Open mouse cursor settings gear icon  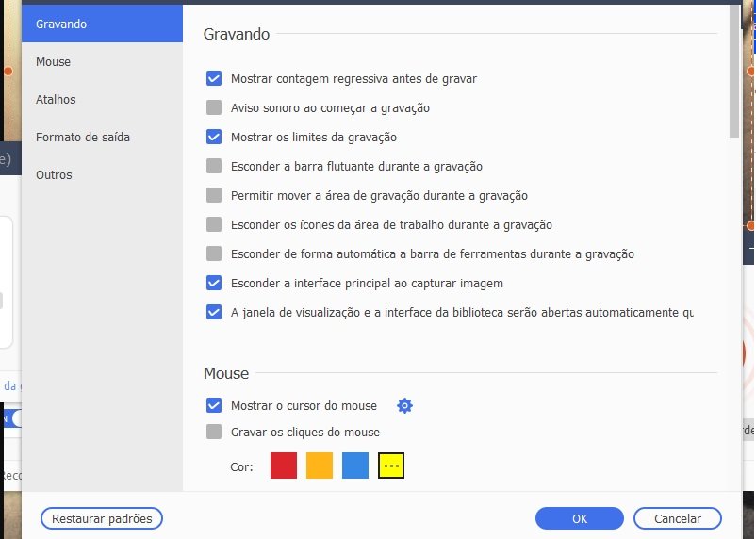click(x=404, y=405)
